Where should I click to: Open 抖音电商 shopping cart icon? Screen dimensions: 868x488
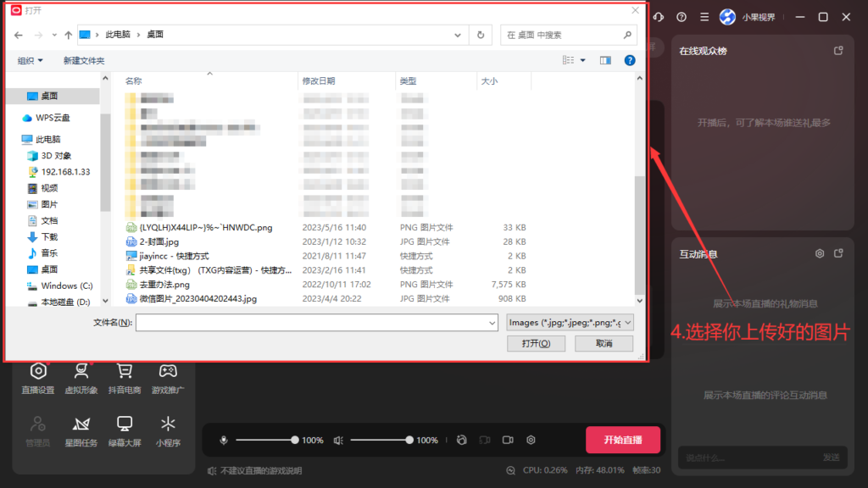125,377
